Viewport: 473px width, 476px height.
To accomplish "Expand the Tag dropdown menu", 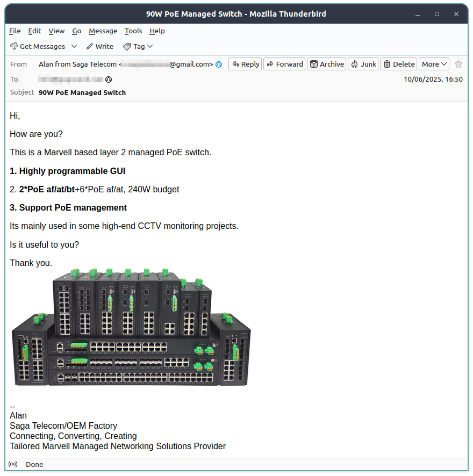I will click(138, 47).
